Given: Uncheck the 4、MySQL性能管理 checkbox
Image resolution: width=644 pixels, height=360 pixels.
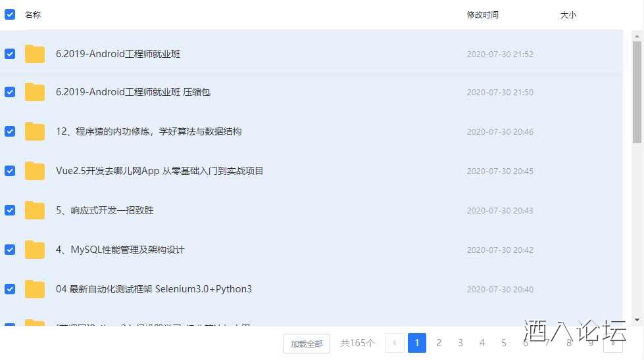Looking at the screenshot, I should 10,249.
